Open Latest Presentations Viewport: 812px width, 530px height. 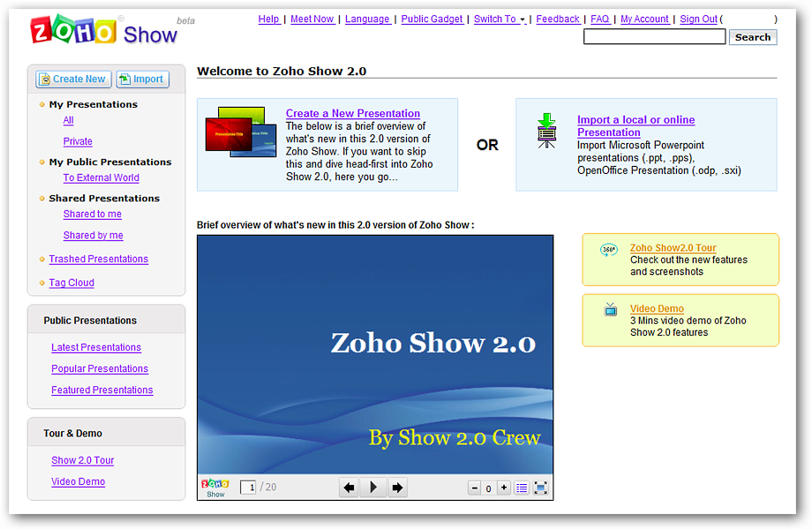96,348
